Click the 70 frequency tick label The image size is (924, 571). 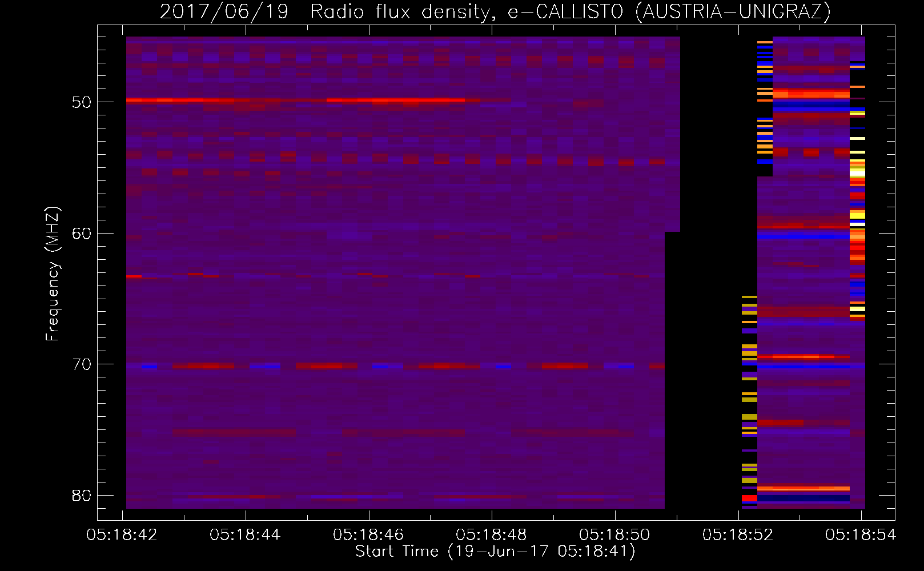(82, 364)
